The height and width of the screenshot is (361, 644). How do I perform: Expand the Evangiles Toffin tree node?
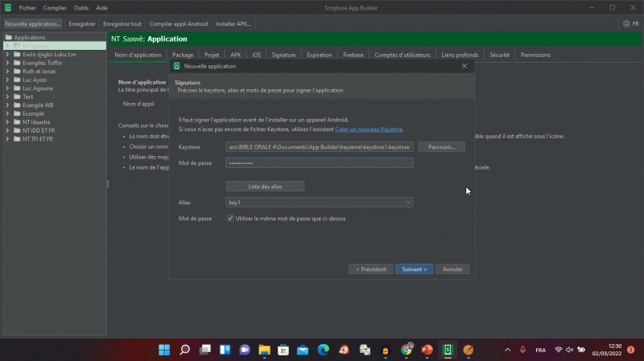7,63
